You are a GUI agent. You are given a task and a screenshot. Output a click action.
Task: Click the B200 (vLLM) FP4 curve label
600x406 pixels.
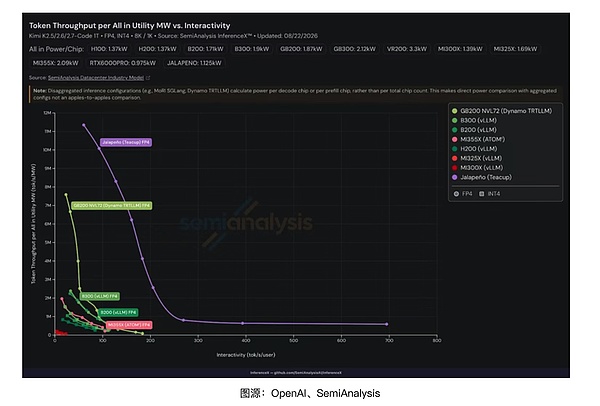tap(118, 313)
